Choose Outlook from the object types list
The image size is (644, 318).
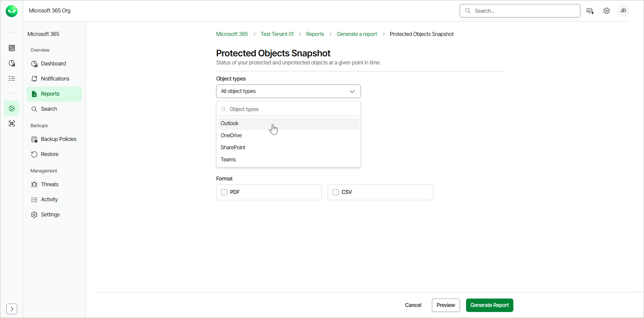[x=288, y=123]
